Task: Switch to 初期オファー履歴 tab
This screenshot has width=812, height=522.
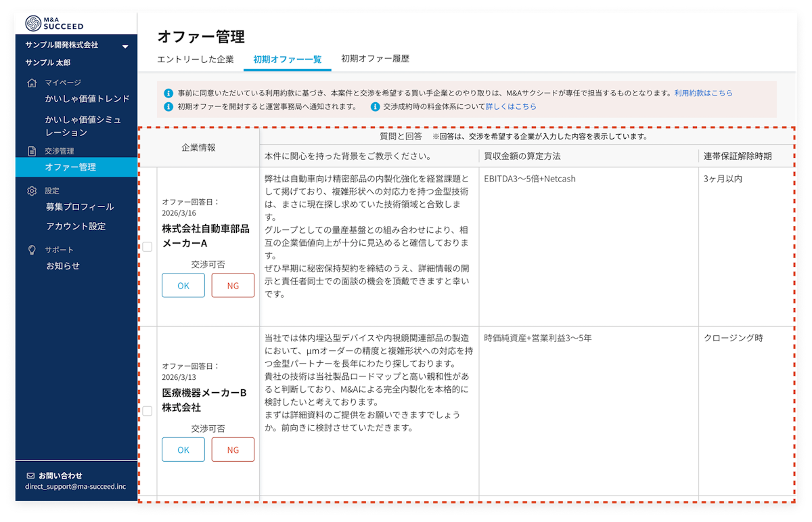Action: pyautogui.click(x=375, y=59)
